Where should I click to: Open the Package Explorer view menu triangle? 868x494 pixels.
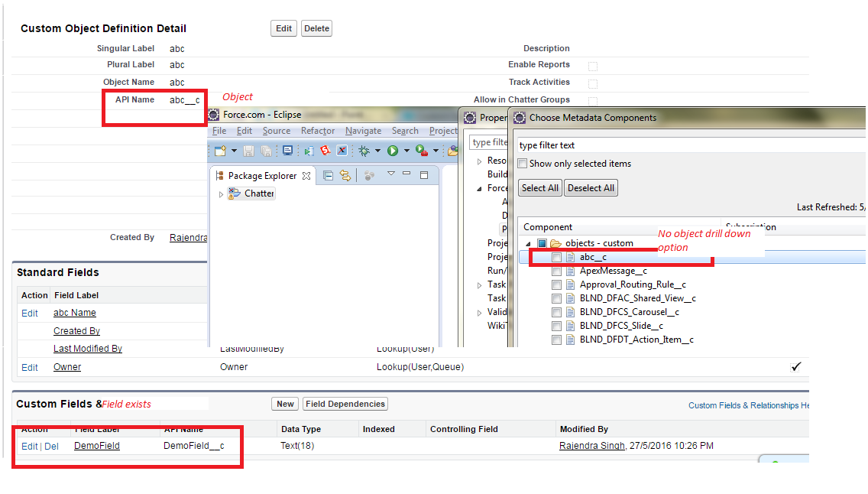pos(390,174)
